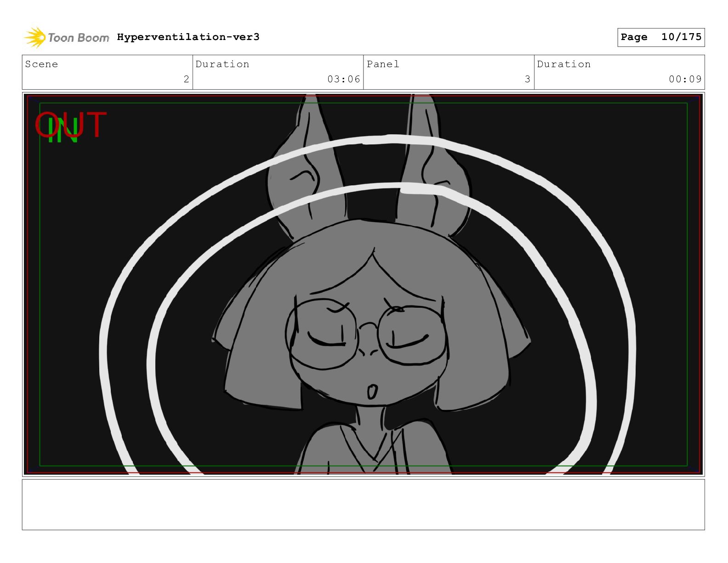This screenshot has height=563, width=728.
Task: Click the overlapping red OUT and green IN markers
Action: tap(71, 126)
